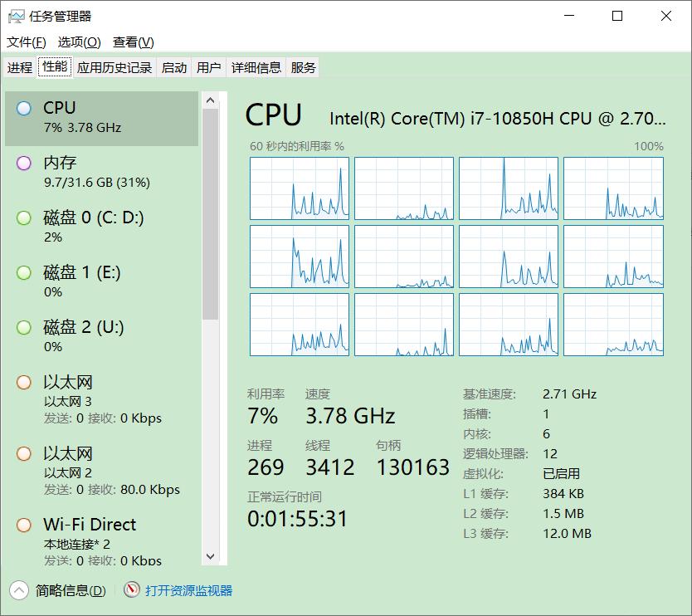Image resolution: width=692 pixels, height=616 pixels.
Task: Click the 磁盘 0 (C: D:) disk icon
Action: (24, 218)
